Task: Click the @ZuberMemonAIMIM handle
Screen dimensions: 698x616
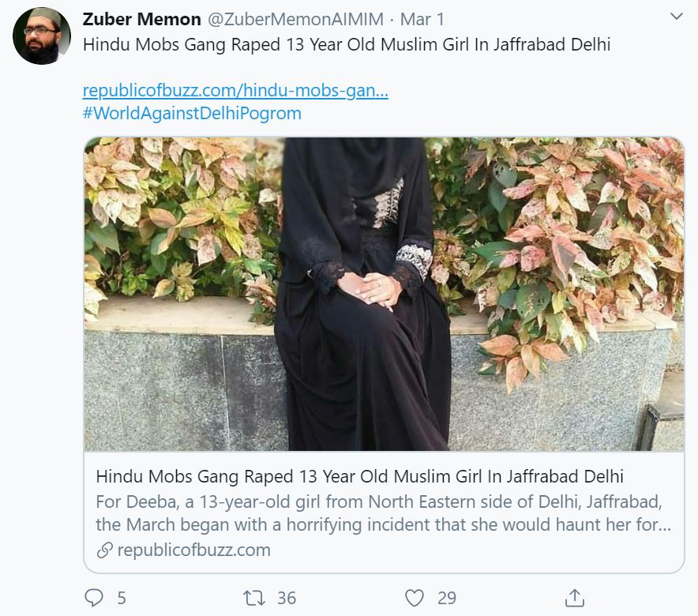Action: tap(295, 18)
